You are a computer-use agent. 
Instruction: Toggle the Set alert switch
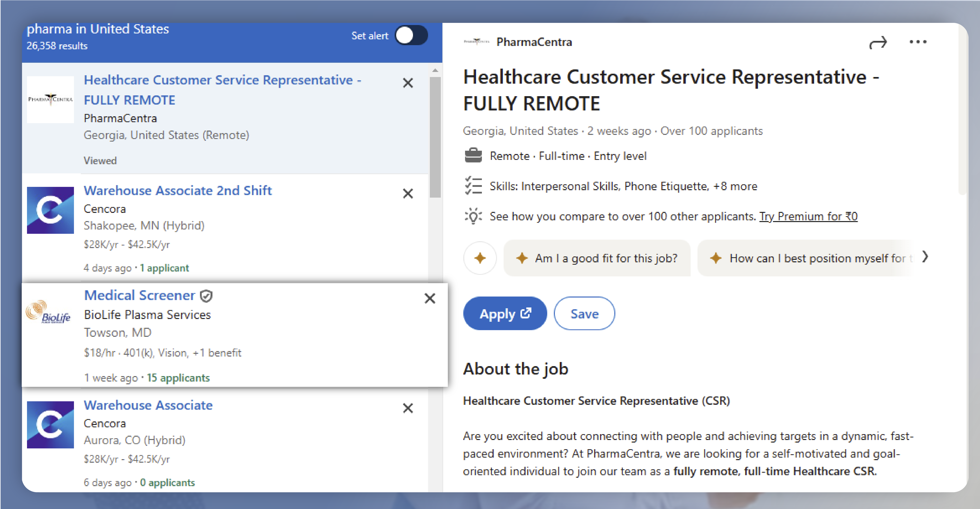pyautogui.click(x=411, y=36)
